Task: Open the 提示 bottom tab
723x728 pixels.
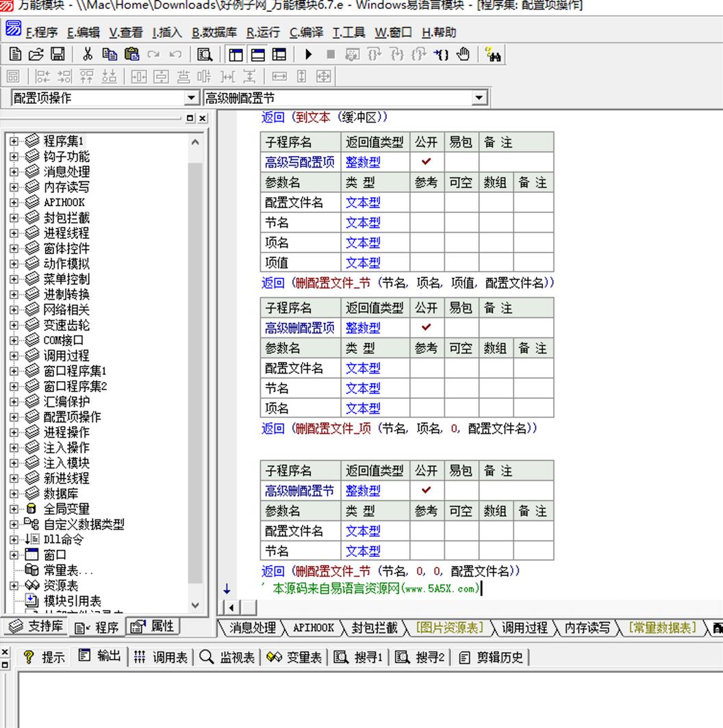Action: [x=44, y=657]
